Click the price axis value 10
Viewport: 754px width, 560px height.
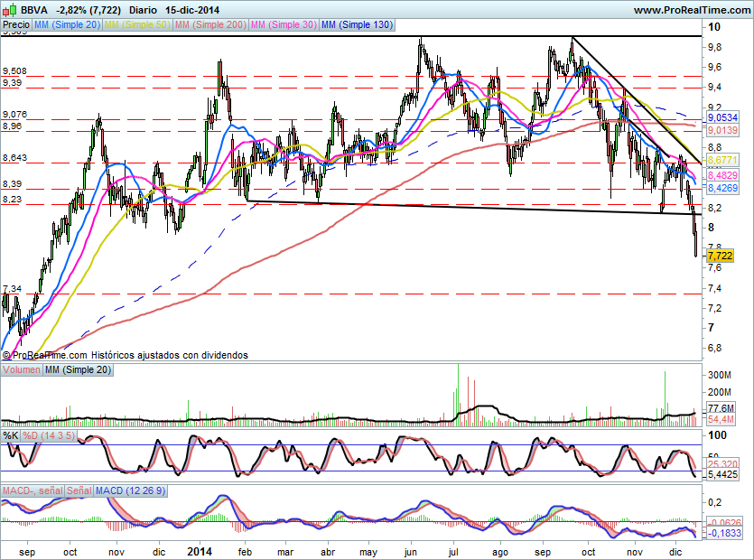point(714,27)
